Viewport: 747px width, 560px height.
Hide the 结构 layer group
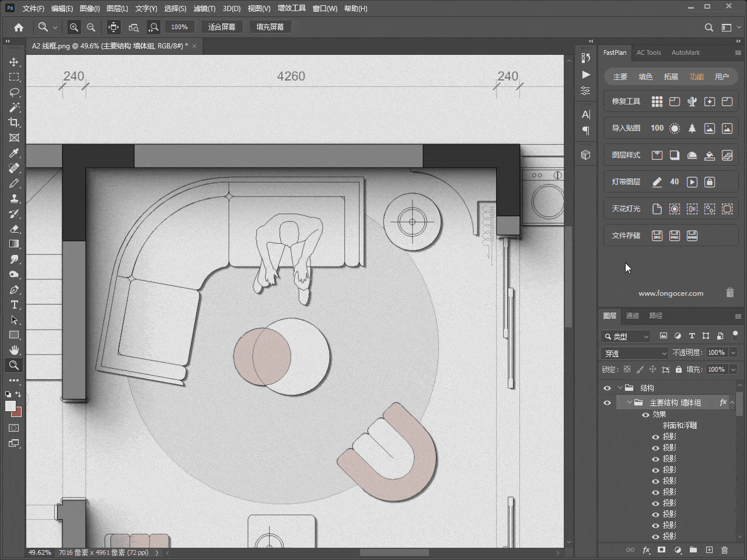[607, 388]
